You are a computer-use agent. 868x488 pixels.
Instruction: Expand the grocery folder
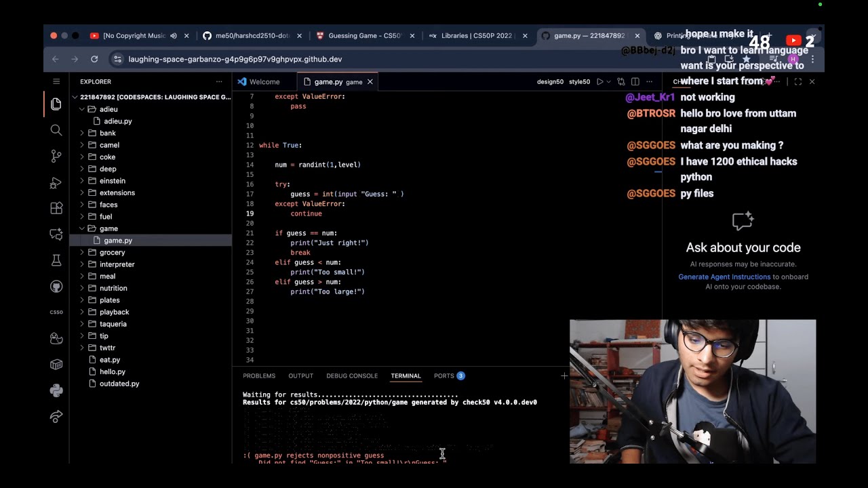tap(82, 252)
